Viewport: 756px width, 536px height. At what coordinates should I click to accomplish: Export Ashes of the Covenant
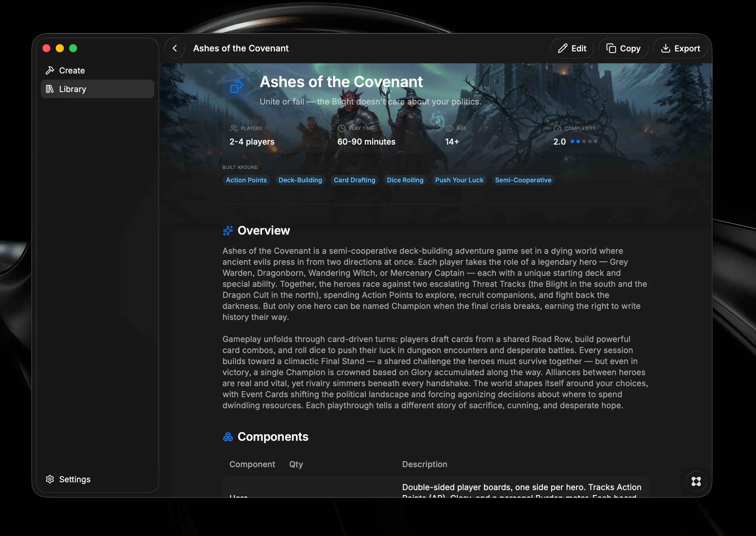pos(680,48)
